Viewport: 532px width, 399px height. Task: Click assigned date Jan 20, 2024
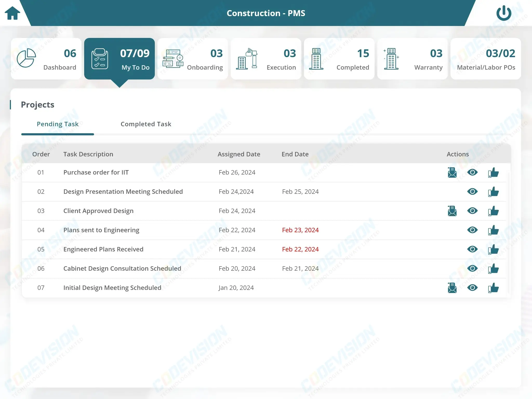236,288
